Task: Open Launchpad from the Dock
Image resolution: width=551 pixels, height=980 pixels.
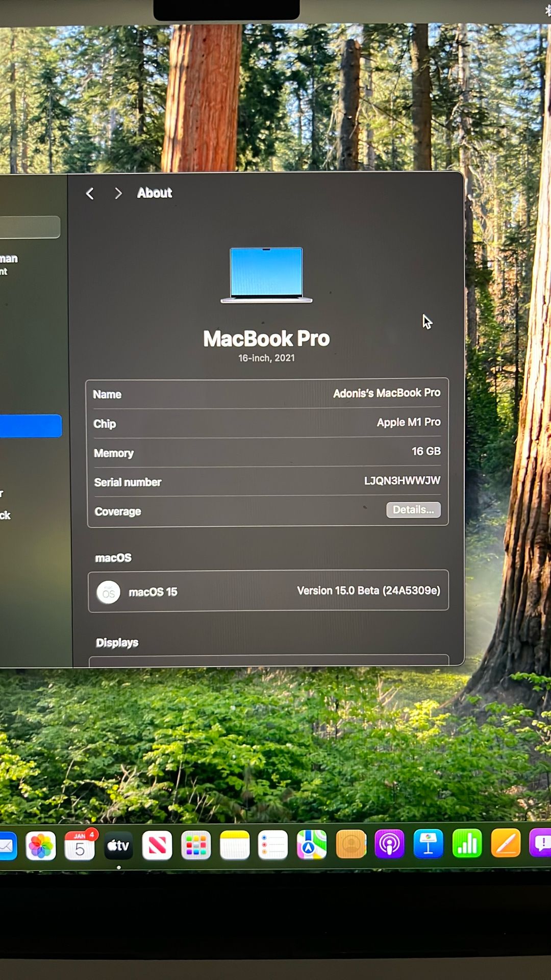Action: [x=196, y=845]
